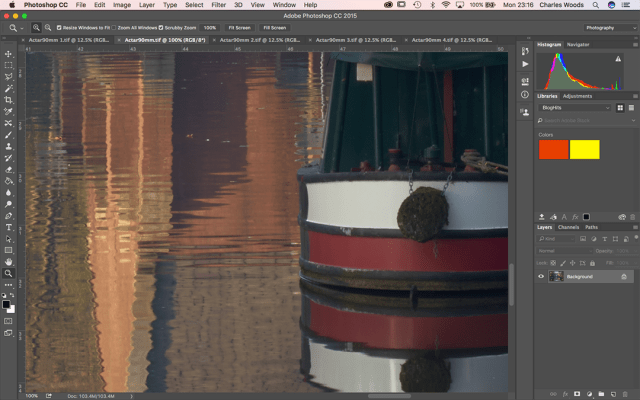Open the layer blend mode Normal dropdown
The image size is (640, 400).
click(x=563, y=251)
